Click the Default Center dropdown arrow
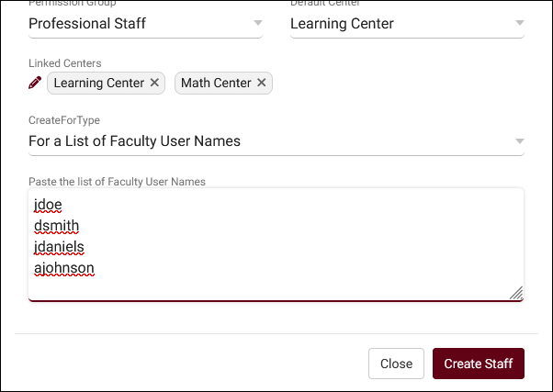The image size is (553, 392). [x=518, y=23]
